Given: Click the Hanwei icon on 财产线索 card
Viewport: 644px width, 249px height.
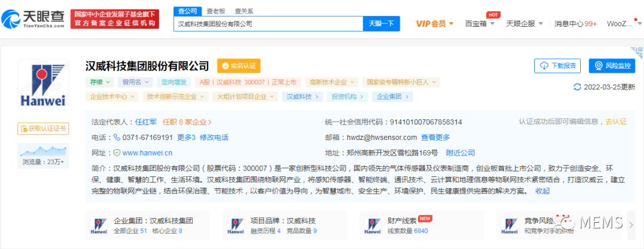Looking at the screenshot, I should [373, 226].
